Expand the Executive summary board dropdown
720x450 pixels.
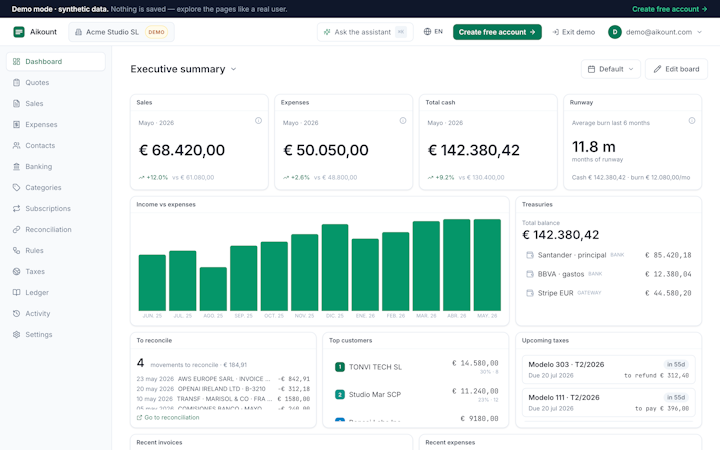pos(183,69)
